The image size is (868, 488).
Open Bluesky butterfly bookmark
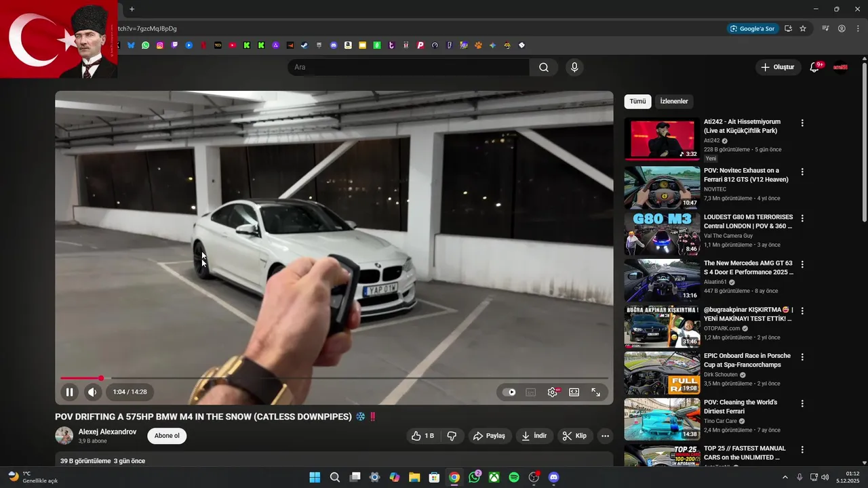pyautogui.click(x=131, y=45)
